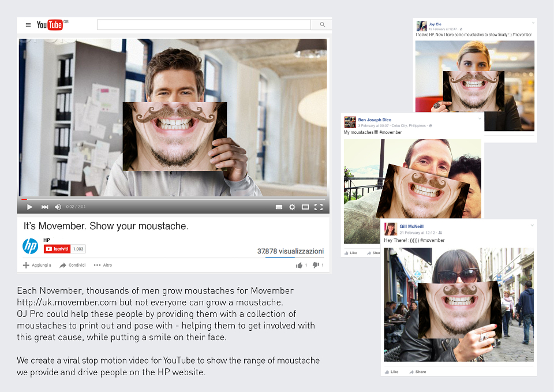Play the video
The width and height of the screenshot is (554, 392).
29,207
